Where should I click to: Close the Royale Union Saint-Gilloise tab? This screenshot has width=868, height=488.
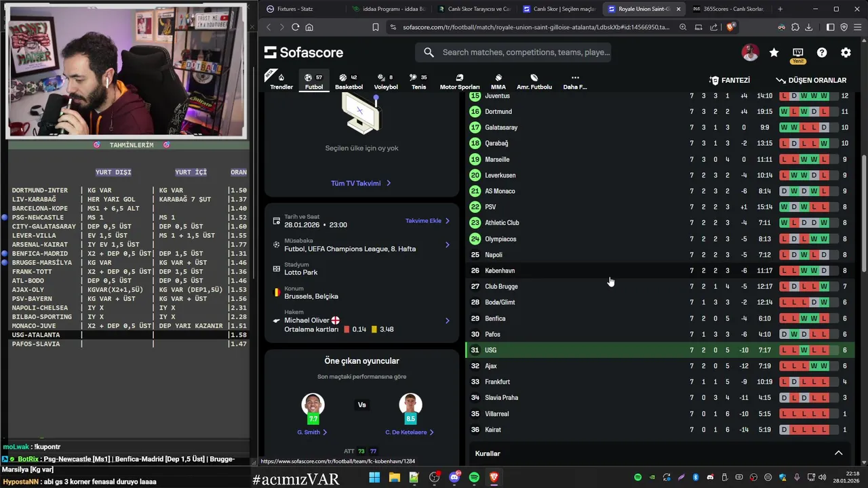tap(678, 9)
